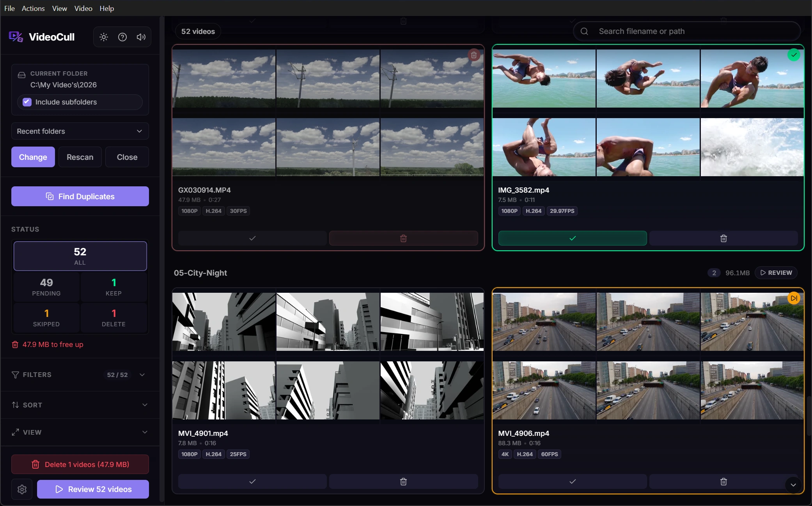Click the search magnifier icon
Screen dimensions: 812x506
(x=584, y=31)
